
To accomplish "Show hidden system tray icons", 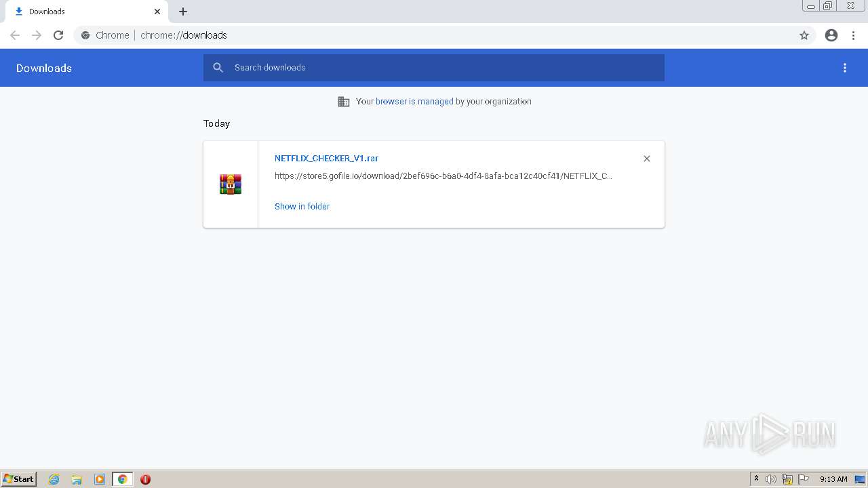I will pos(756,479).
